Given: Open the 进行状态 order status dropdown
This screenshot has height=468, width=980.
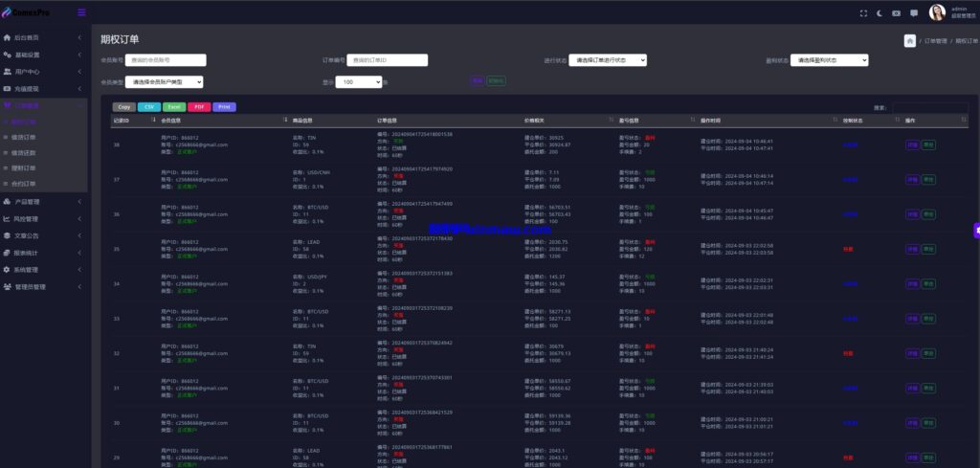Looking at the screenshot, I should 608,60.
